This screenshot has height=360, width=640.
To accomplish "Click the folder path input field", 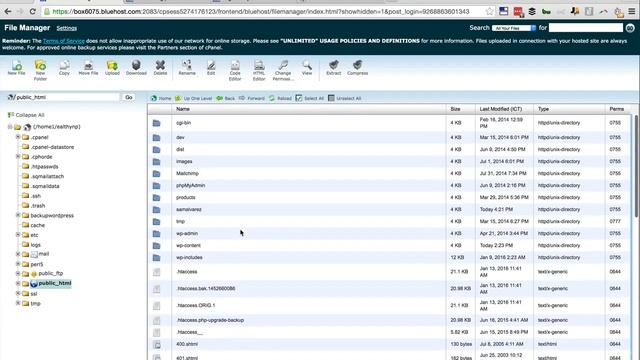I will coord(67,98).
